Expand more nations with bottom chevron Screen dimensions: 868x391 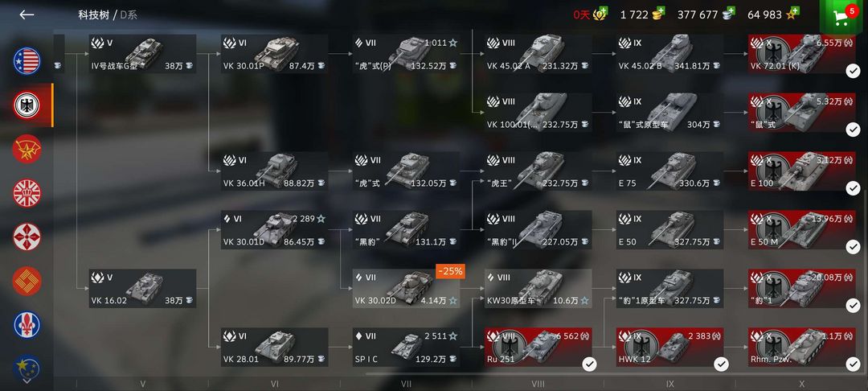27,381
